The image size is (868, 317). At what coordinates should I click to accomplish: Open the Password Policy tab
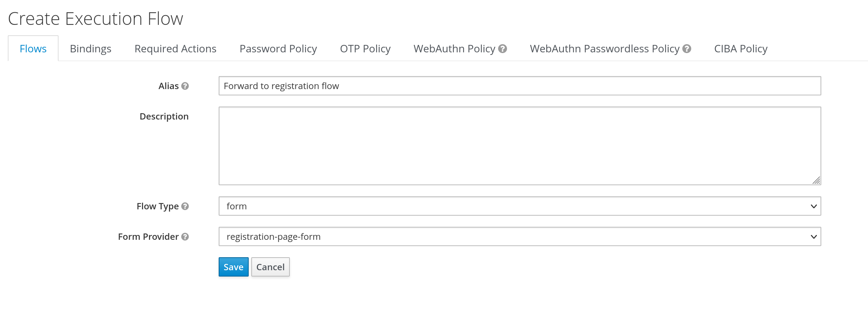pos(278,49)
